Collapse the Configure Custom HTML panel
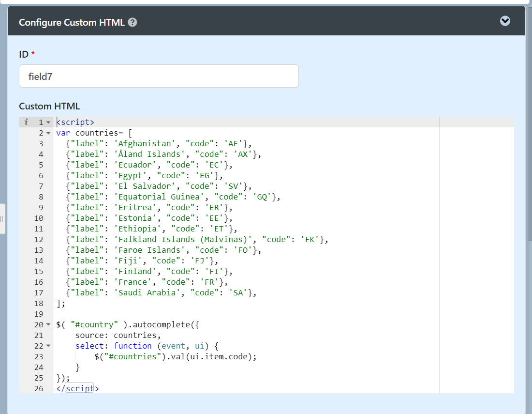The width and height of the screenshot is (532, 414). (x=505, y=21)
